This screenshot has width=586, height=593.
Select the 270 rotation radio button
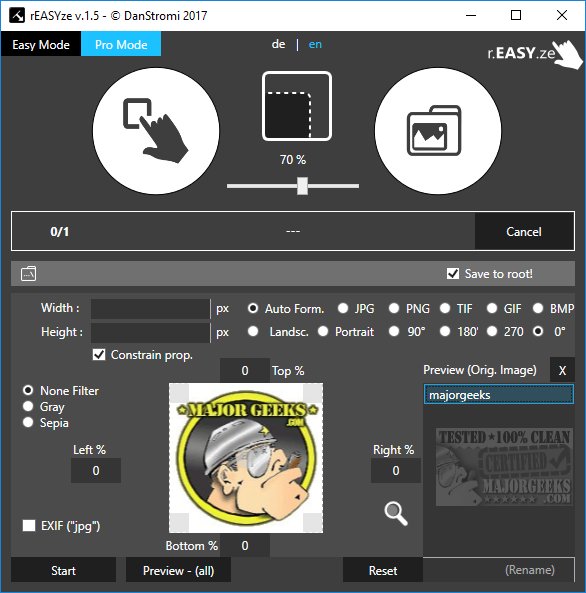(492, 331)
